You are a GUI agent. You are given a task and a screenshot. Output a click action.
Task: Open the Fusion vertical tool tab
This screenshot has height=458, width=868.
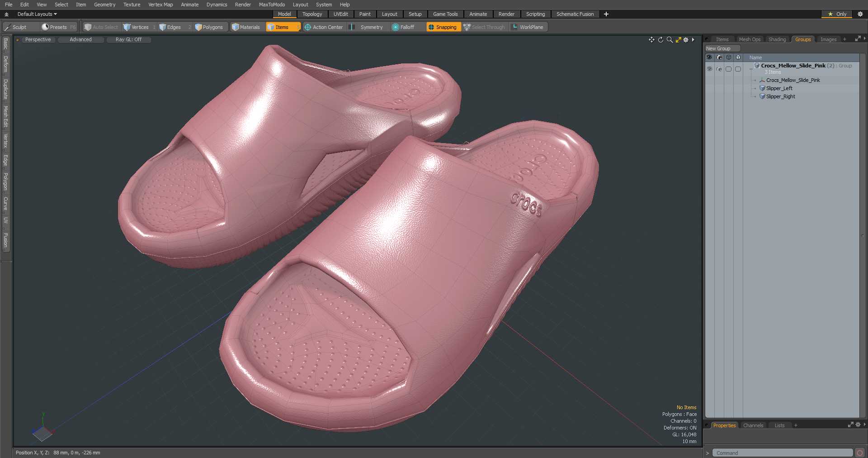point(5,240)
